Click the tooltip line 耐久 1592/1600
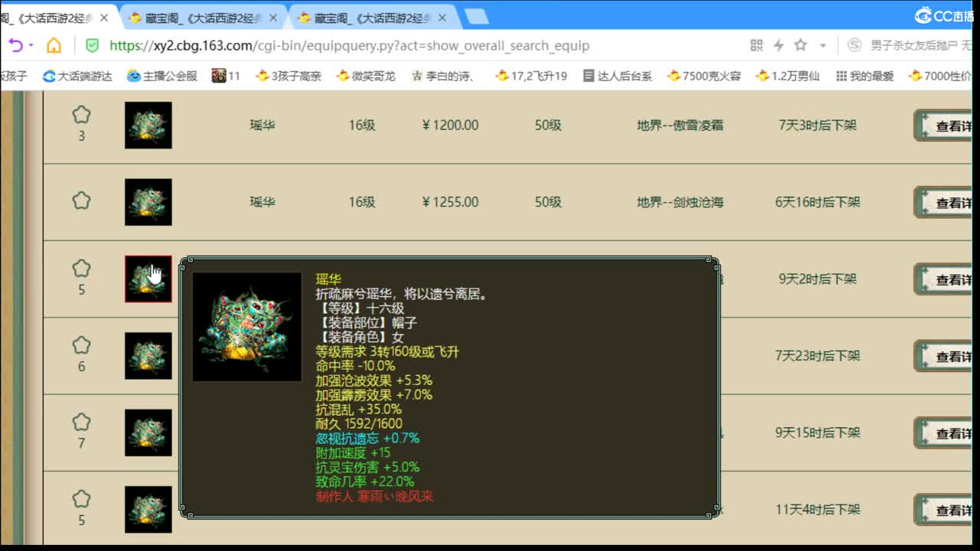The image size is (980, 551). pos(358,424)
